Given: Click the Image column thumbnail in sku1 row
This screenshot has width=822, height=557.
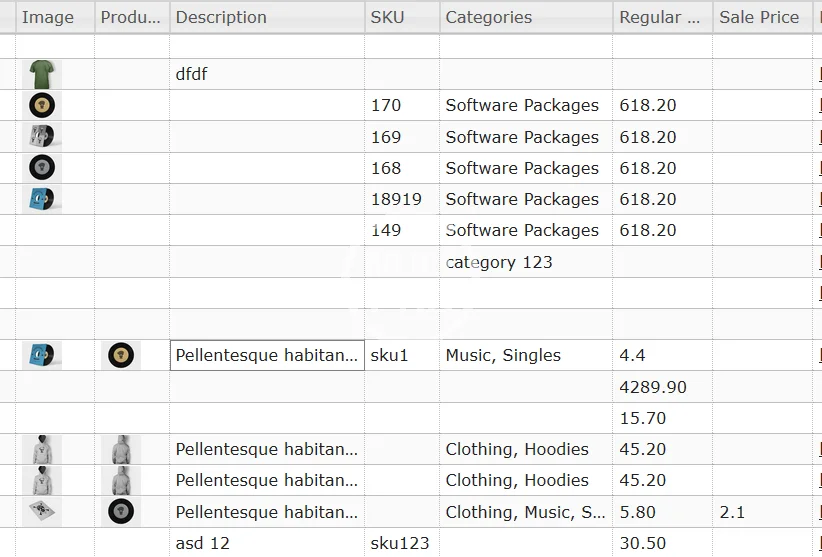Looking at the screenshot, I should pos(41,355).
